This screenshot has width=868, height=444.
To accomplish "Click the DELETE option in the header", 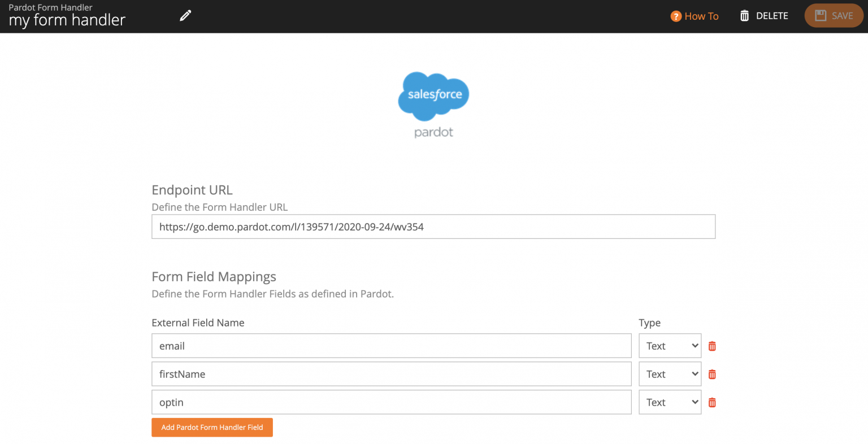I will 771,16.
